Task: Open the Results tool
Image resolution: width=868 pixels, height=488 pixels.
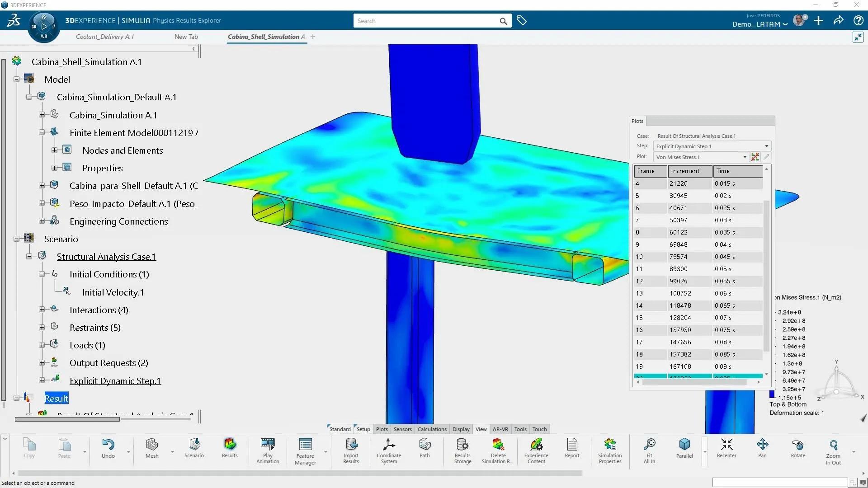Action: click(230, 450)
